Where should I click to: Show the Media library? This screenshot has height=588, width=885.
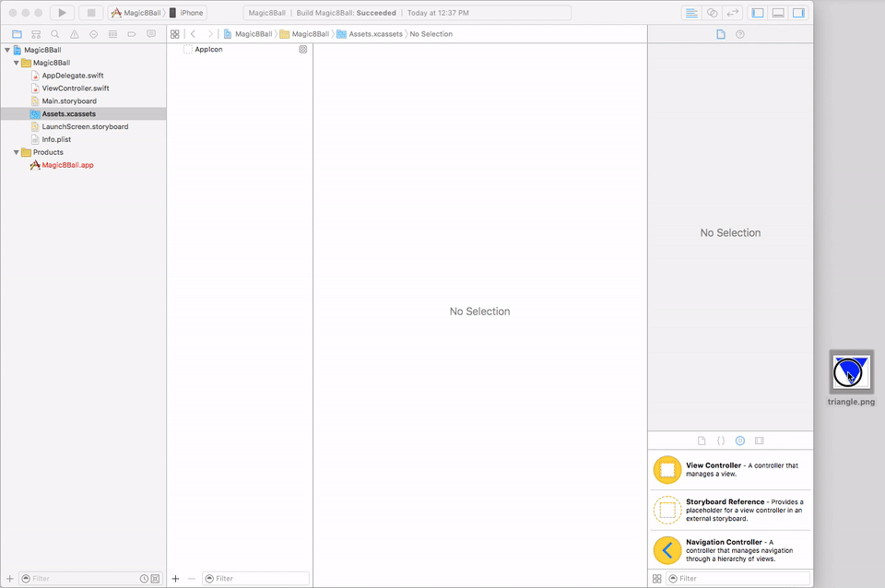(x=759, y=441)
